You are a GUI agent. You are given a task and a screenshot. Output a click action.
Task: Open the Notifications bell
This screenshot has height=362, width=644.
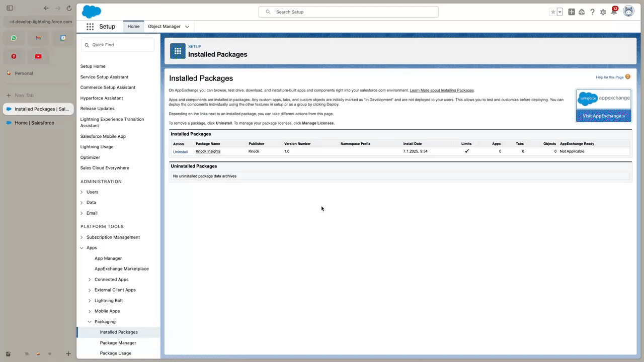click(x=614, y=12)
